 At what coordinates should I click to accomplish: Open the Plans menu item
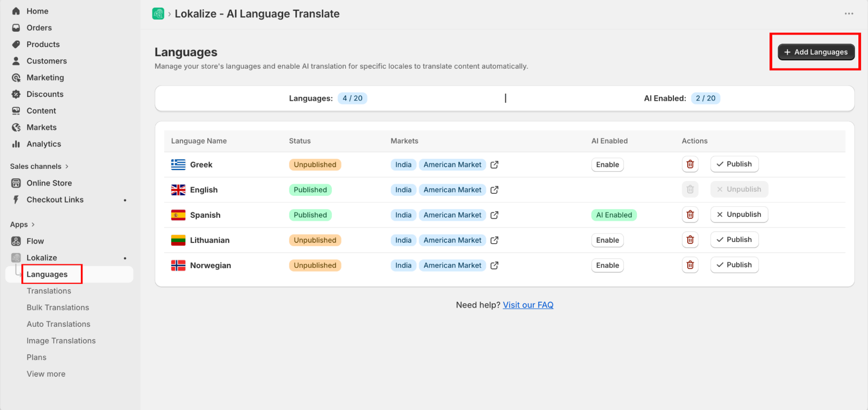36,357
